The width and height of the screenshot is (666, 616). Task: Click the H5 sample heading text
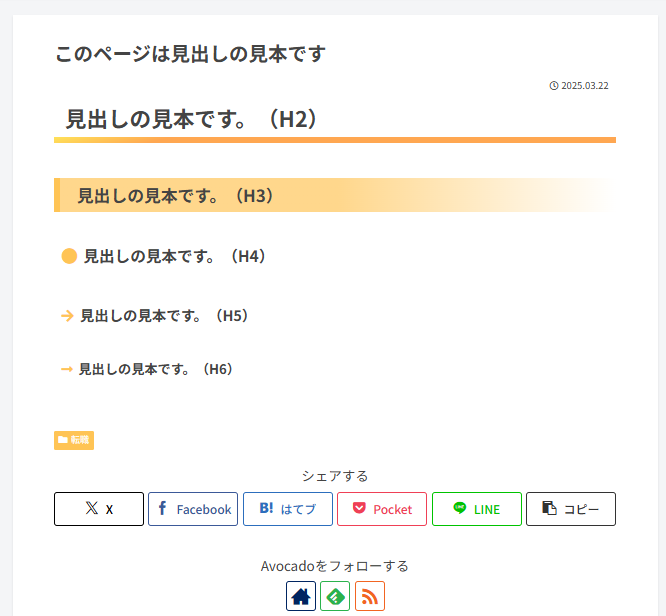(x=164, y=316)
